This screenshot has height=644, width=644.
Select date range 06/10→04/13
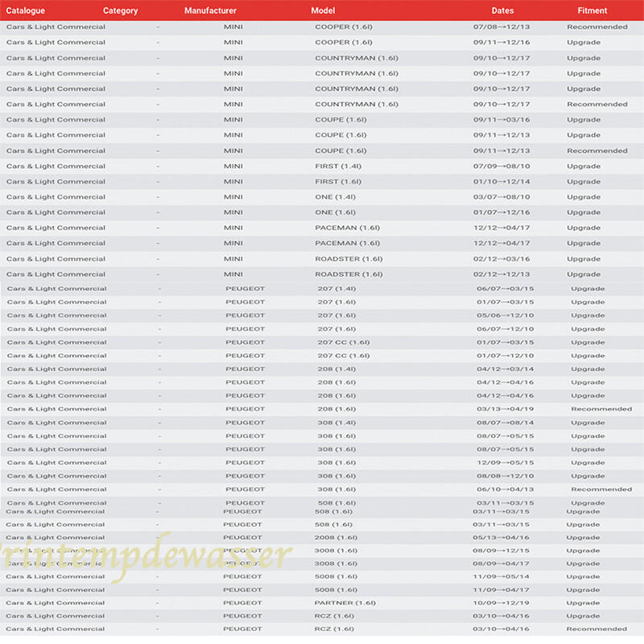[x=506, y=489]
